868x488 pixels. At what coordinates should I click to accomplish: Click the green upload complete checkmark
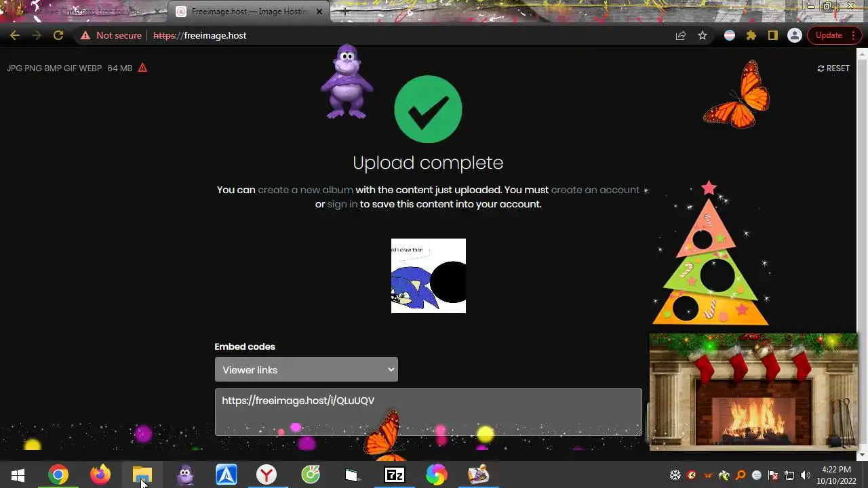[428, 109]
